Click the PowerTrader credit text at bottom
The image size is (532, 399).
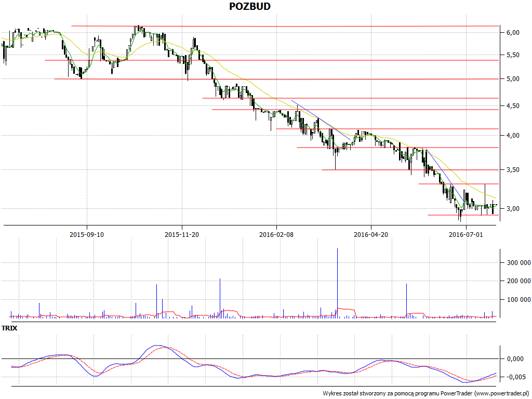tap(426, 393)
